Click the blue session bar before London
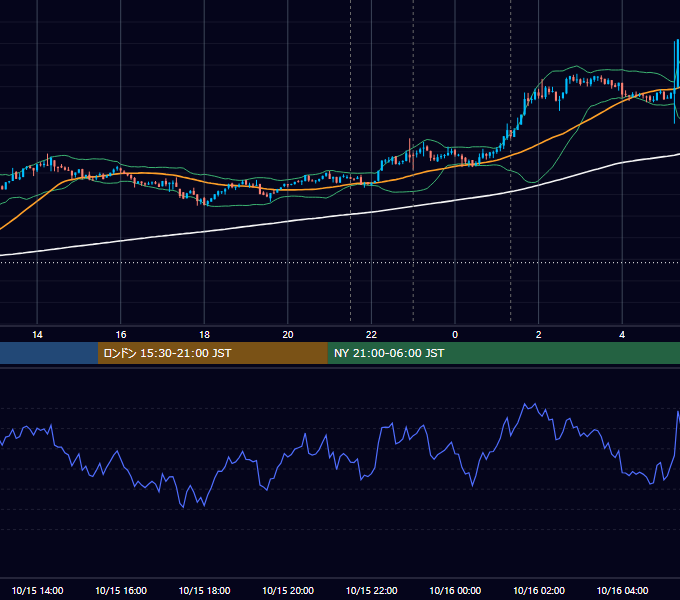Image resolution: width=680 pixels, height=600 pixels. pyautogui.click(x=49, y=353)
